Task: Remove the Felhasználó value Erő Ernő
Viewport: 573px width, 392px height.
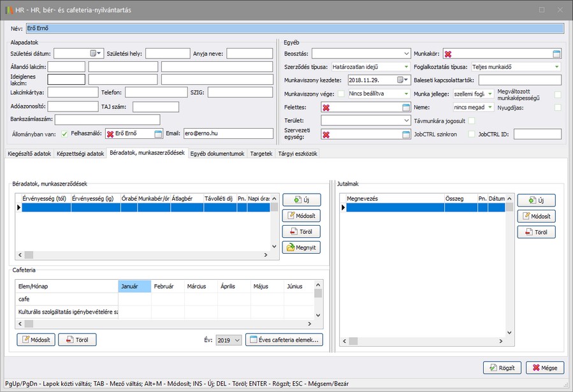Action: [110, 134]
